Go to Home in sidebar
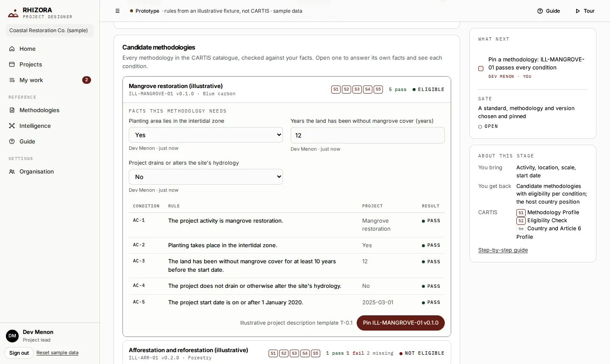Screen dimensions: 610x364 coord(50,49)
